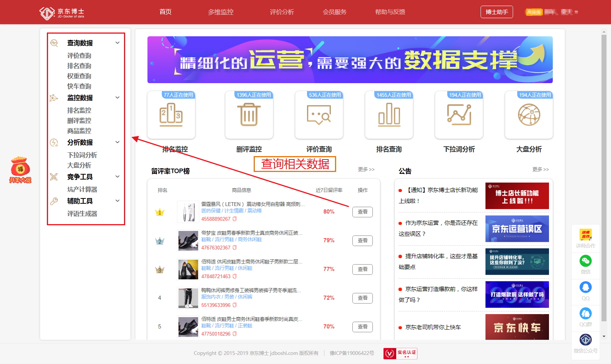Collapse the 辅助工具 section chevron
The width and height of the screenshot is (611, 364).
[118, 201]
